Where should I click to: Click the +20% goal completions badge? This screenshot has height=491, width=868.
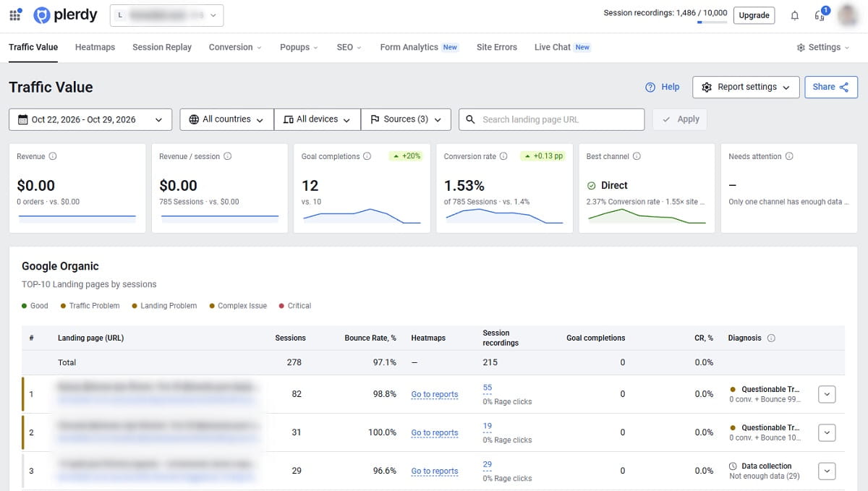(405, 156)
